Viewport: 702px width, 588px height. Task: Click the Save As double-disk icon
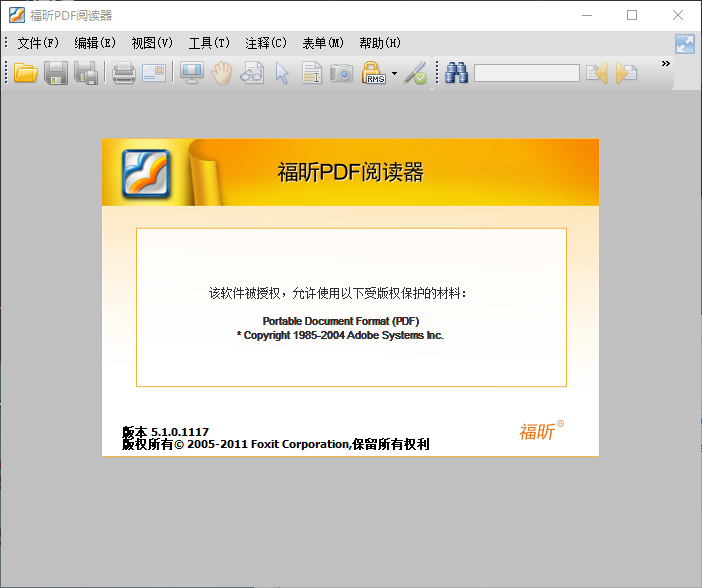[x=86, y=73]
